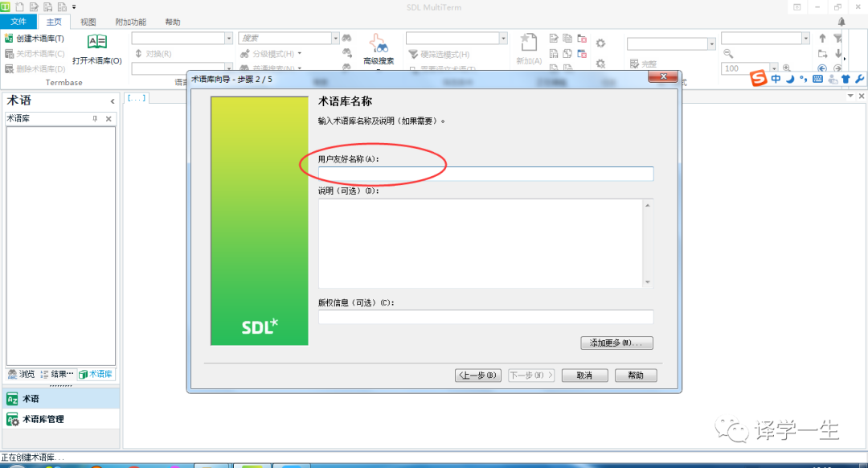Click the Sogou S input method logo
868x468 pixels.
(x=759, y=78)
